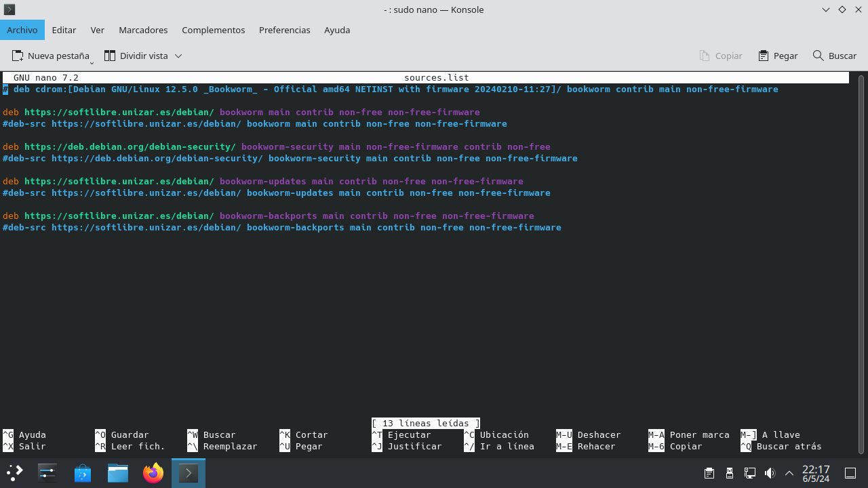Open the KDE application launcher
868x488 pixels.
(x=15, y=472)
